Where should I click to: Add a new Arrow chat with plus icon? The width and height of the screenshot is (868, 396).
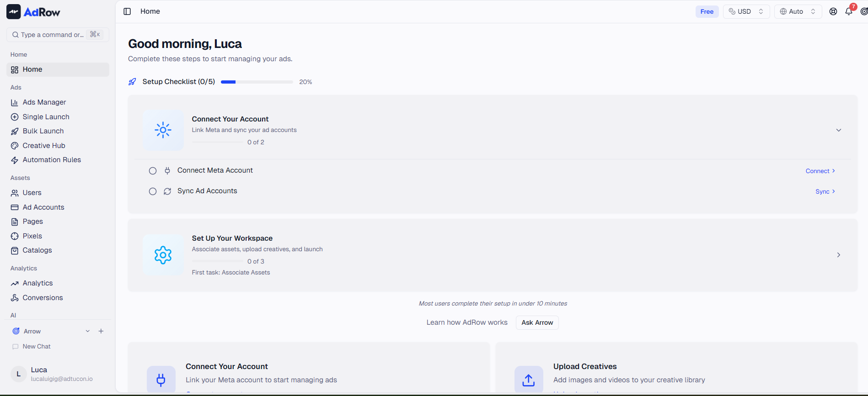coord(101,331)
